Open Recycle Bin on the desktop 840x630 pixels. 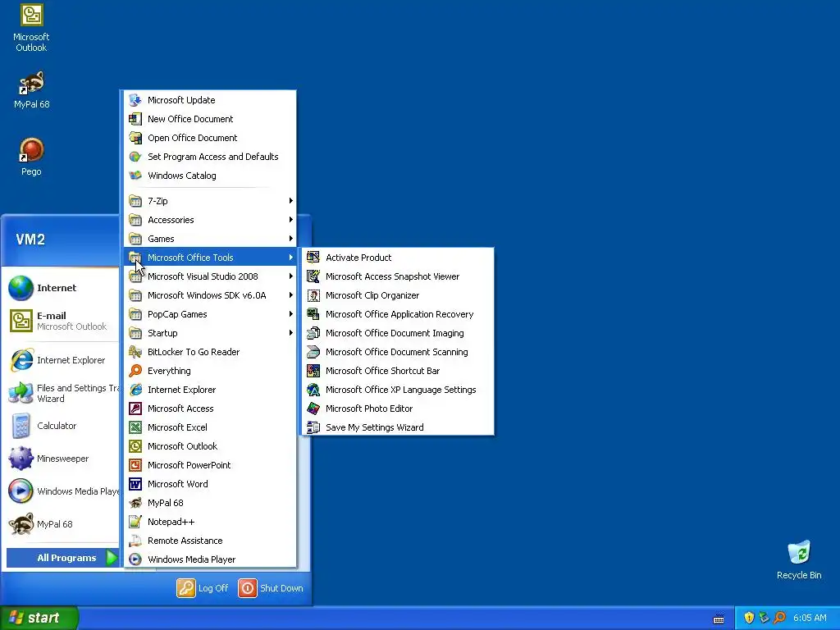point(799,559)
